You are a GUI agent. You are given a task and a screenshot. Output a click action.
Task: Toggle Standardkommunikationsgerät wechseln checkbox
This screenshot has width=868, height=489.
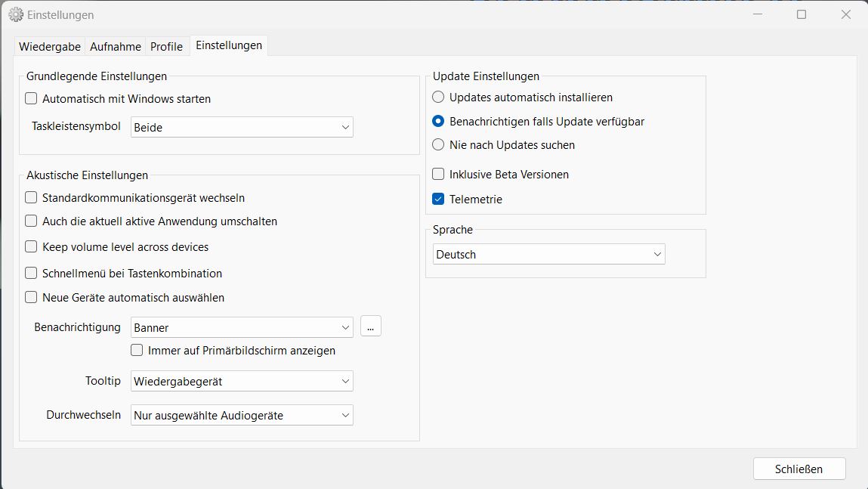[31, 198]
